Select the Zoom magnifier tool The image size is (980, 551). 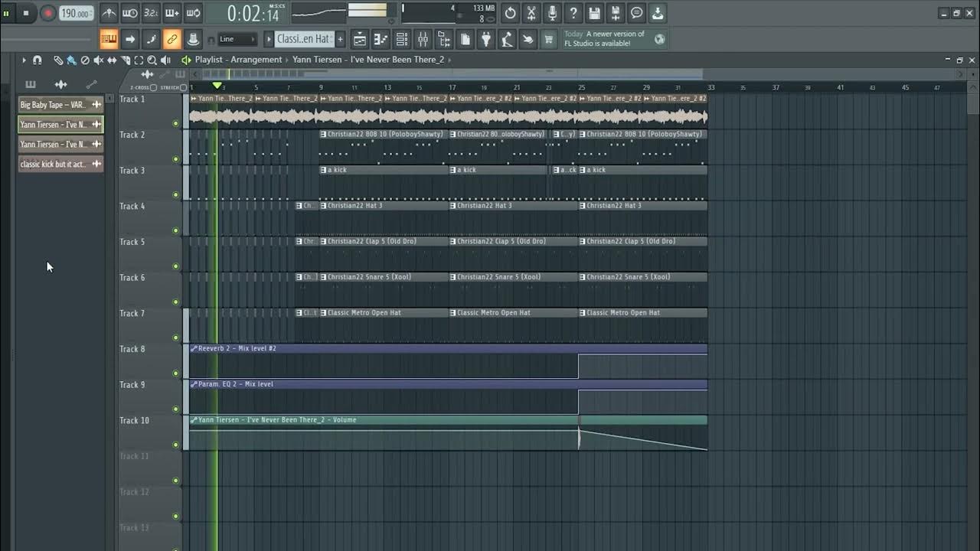pyautogui.click(x=152, y=60)
